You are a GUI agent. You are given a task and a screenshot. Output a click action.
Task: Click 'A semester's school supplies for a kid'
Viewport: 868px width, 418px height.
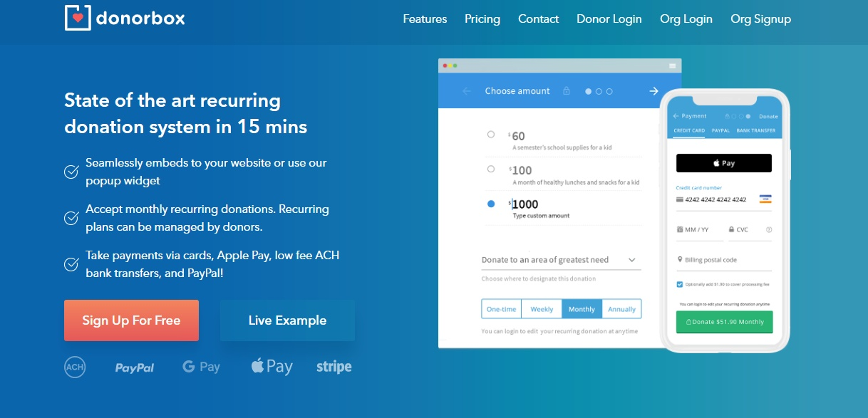pos(562,148)
